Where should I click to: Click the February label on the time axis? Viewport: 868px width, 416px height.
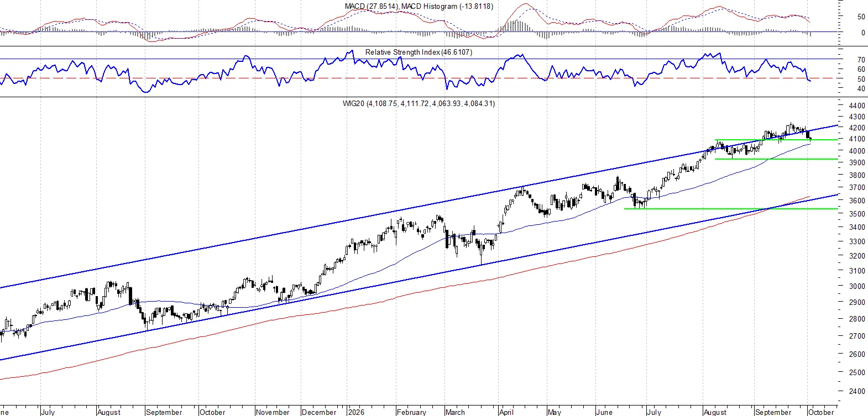pyautogui.click(x=412, y=412)
